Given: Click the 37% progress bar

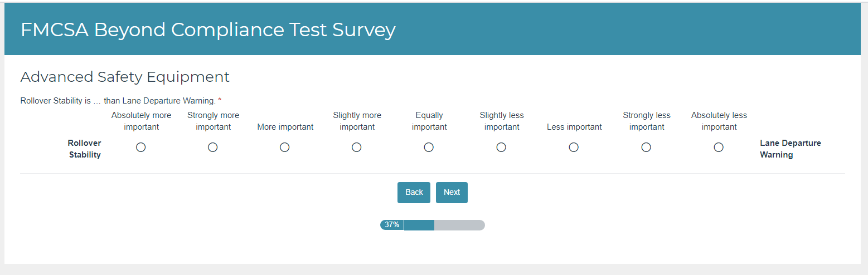Looking at the screenshot, I should [433, 225].
